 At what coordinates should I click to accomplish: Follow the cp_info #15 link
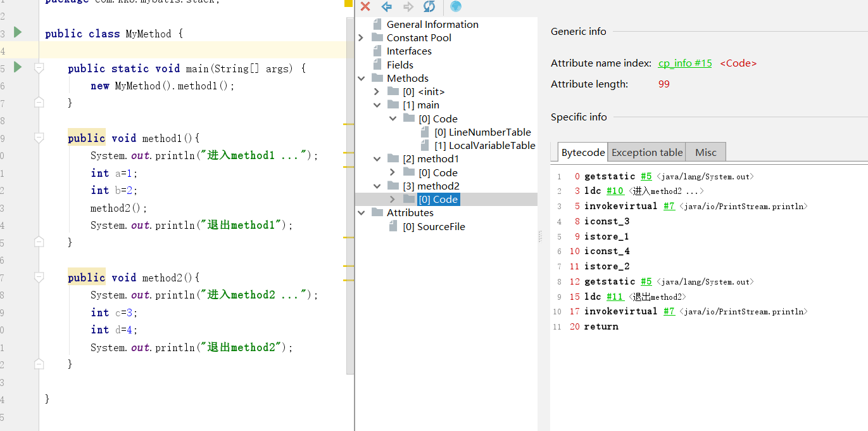coord(685,63)
